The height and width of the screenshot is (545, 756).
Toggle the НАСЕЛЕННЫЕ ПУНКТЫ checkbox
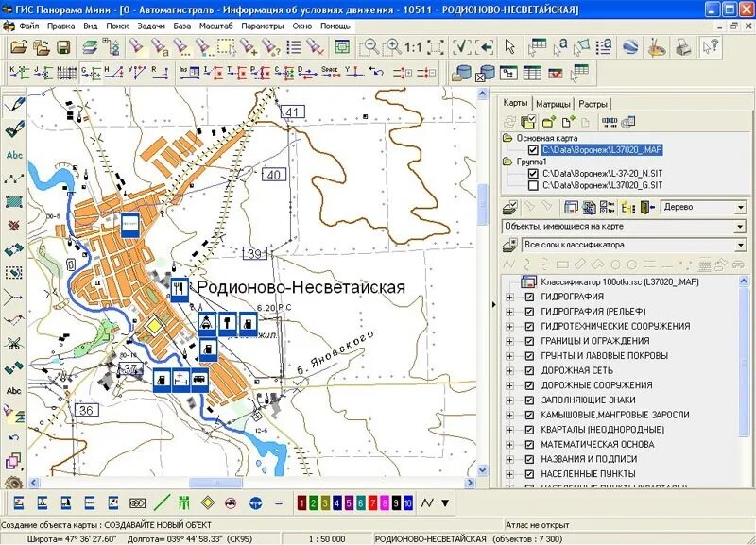click(529, 474)
